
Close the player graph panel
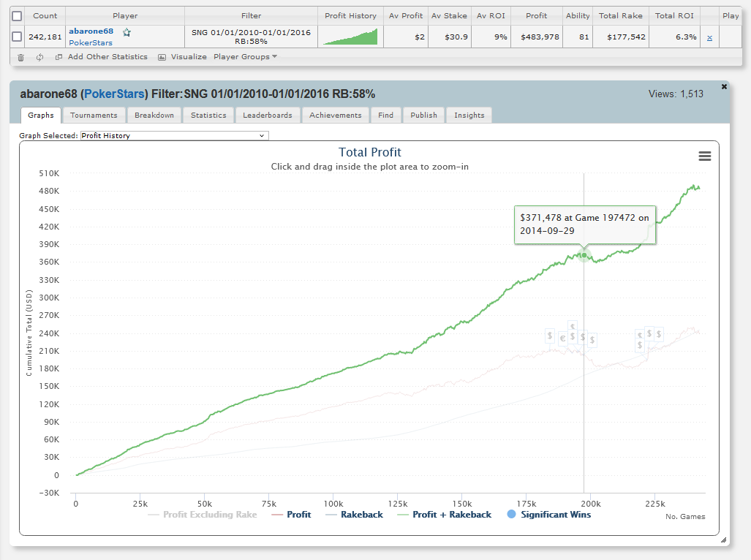click(724, 86)
